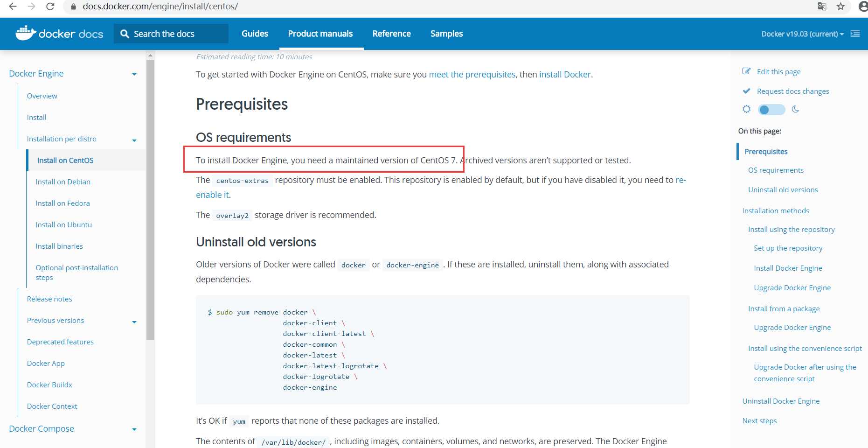The image size is (868, 448).
Task: Jump to Prerequisites in On this page
Action: point(766,151)
